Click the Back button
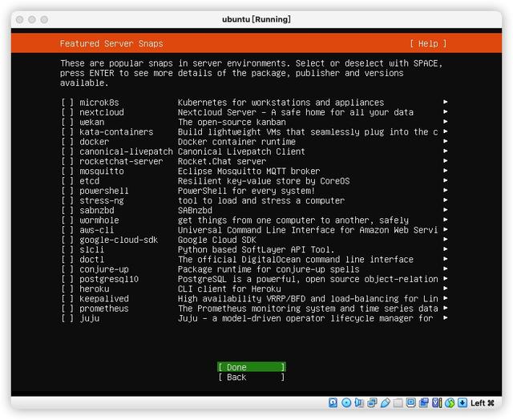Screen dimensions: 513x420 pyautogui.click(x=251, y=378)
